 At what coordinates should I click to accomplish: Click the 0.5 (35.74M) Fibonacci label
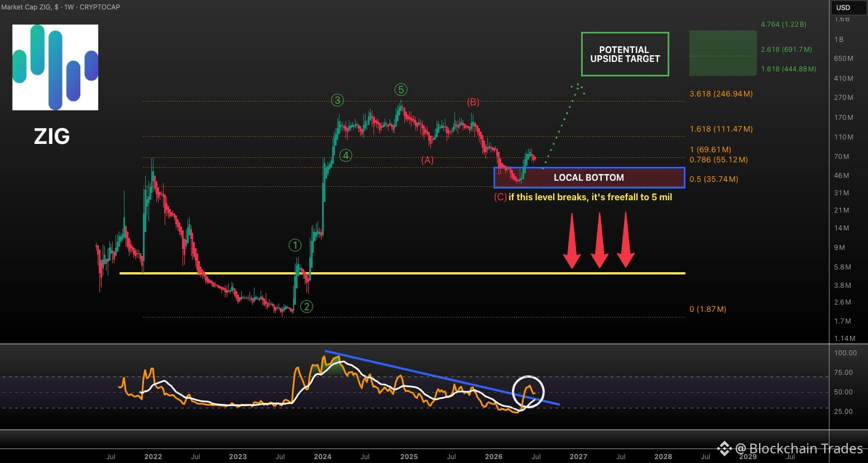714,179
